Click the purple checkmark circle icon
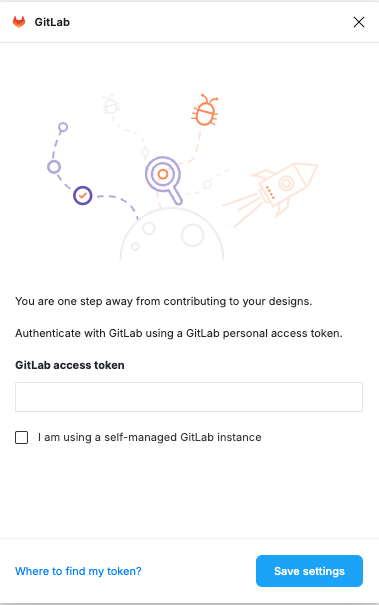 tap(83, 196)
